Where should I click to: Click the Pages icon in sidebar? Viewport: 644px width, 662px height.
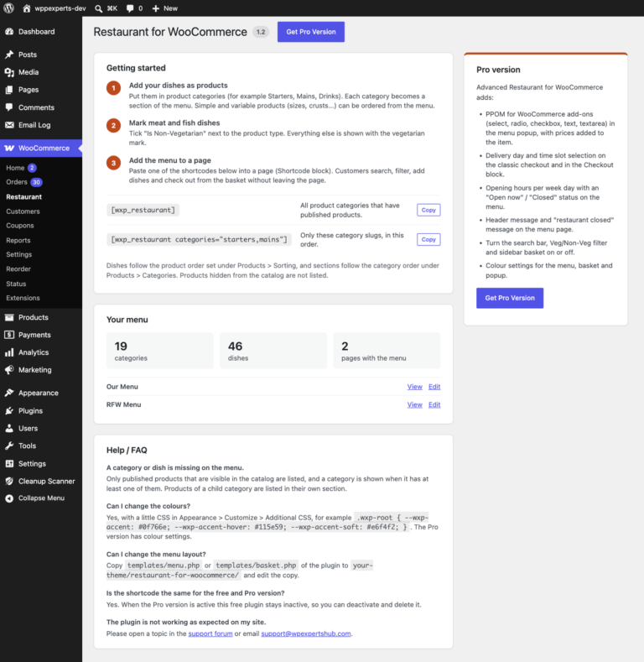9,90
